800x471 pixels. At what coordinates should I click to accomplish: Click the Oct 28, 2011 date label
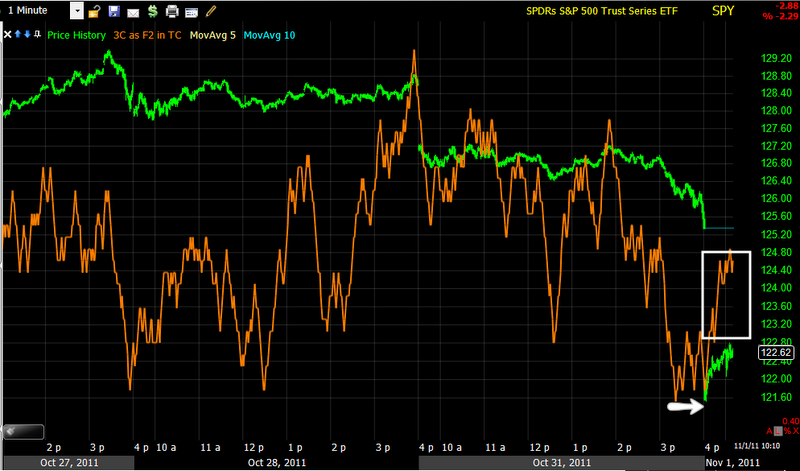click(277, 463)
